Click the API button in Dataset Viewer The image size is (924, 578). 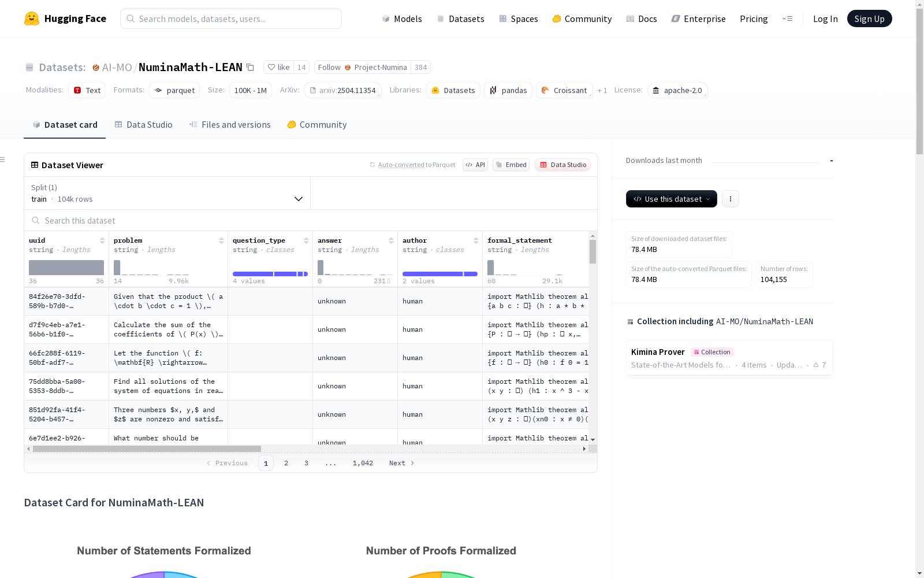(475, 165)
